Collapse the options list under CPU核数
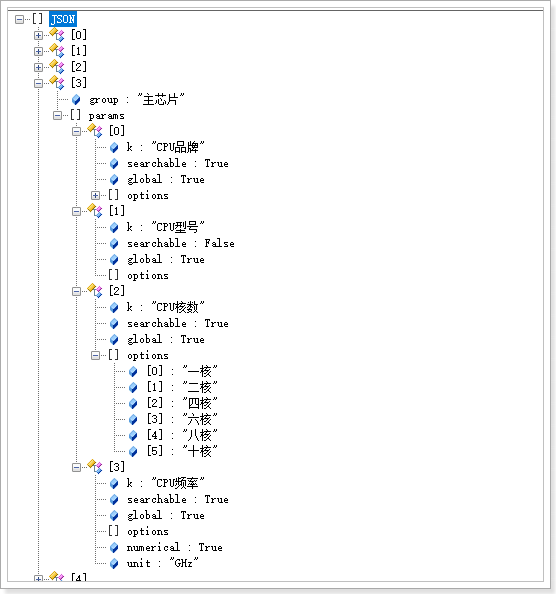Viewport: 556px width, 594px height. pos(95,355)
